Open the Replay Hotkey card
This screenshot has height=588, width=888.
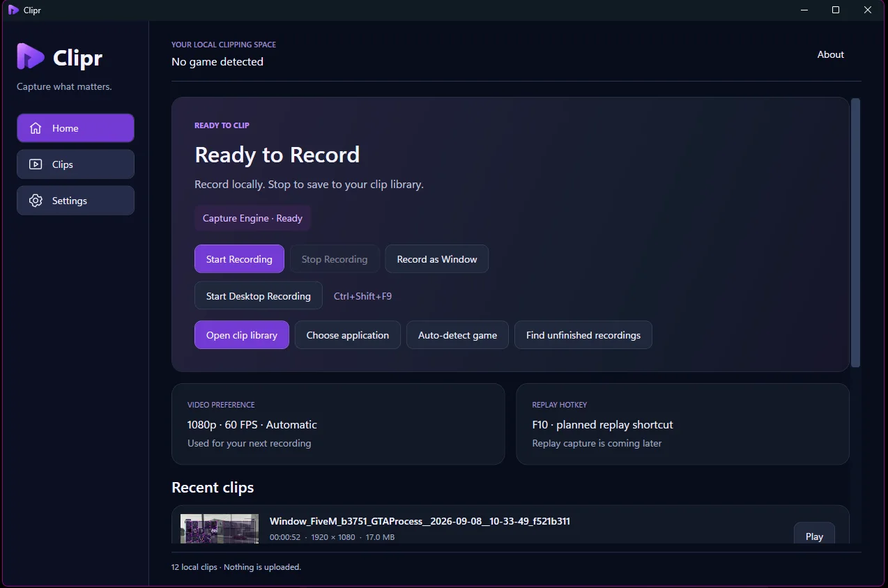coord(682,424)
